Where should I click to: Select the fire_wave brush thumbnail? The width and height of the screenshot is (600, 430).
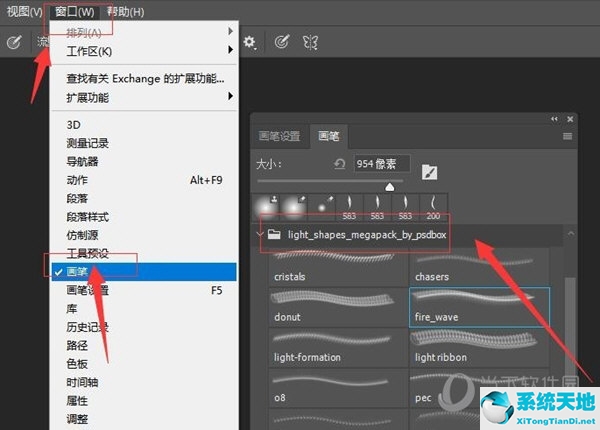479,305
